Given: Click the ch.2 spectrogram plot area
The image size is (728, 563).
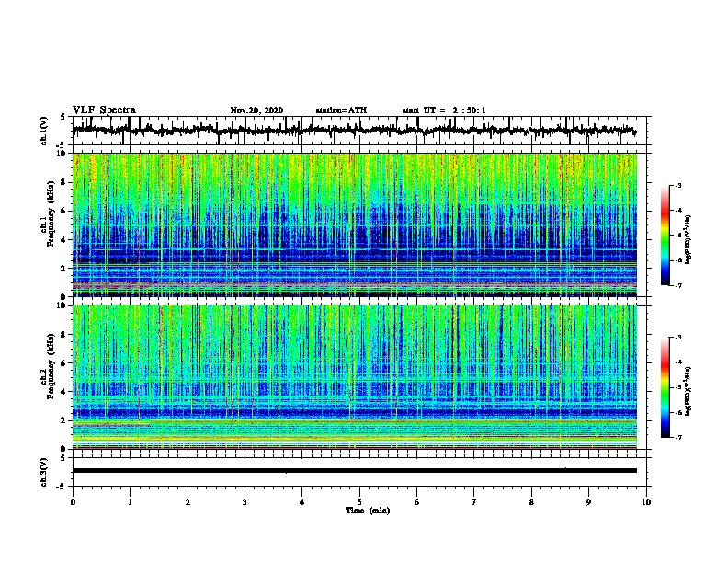Looking at the screenshot, I should pyautogui.click(x=355, y=377).
